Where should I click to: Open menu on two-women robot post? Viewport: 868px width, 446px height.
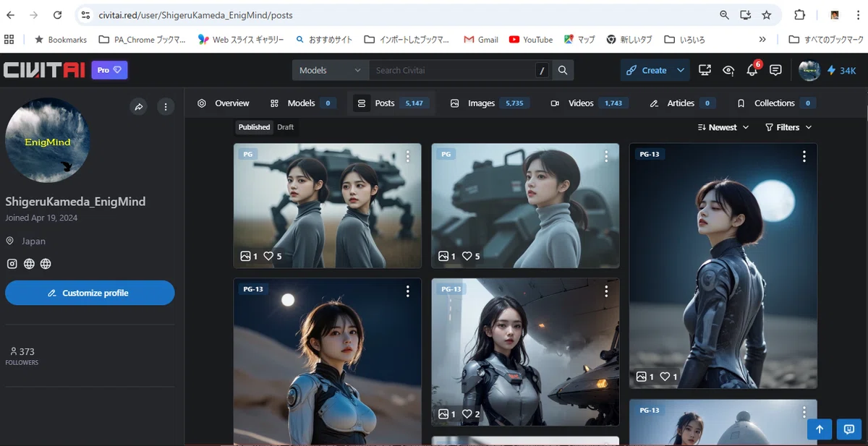[x=408, y=156]
